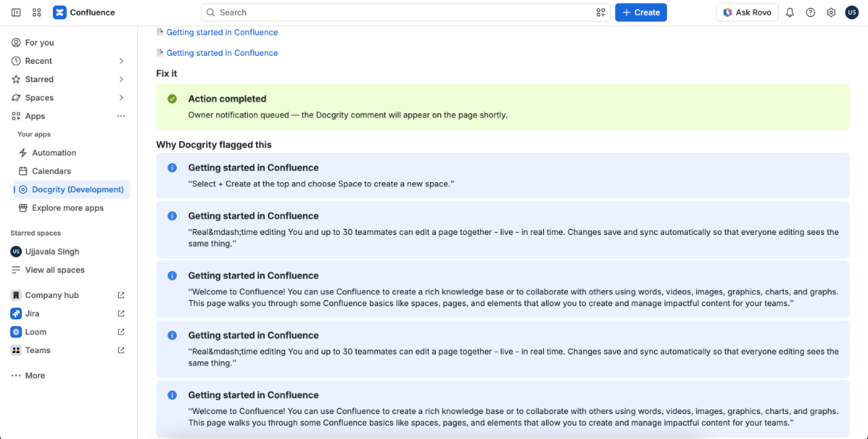Open the help question mark icon

tap(811, 12)
